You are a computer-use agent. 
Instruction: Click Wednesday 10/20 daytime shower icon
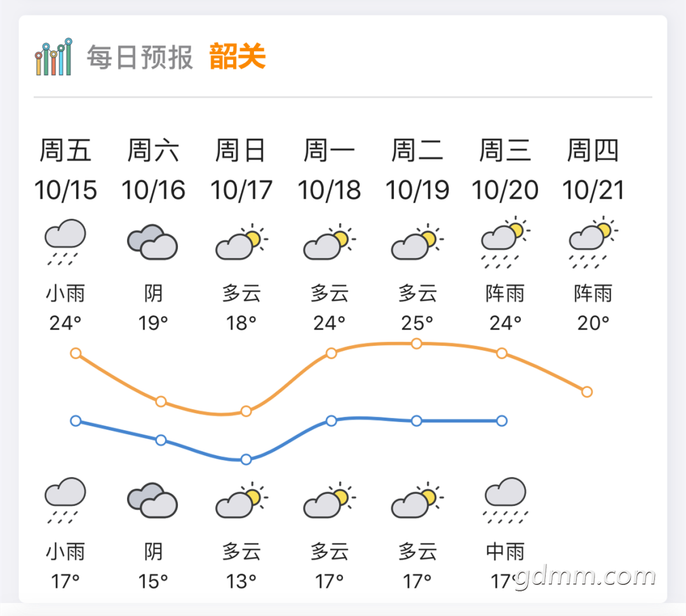pyautogui.click(x=505, y=242)
